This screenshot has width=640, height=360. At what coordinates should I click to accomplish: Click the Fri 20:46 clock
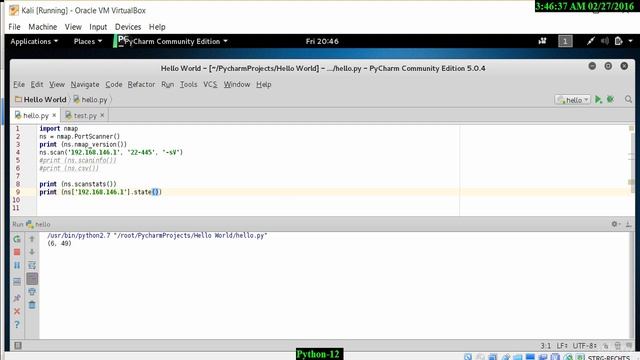coord(322,41)
